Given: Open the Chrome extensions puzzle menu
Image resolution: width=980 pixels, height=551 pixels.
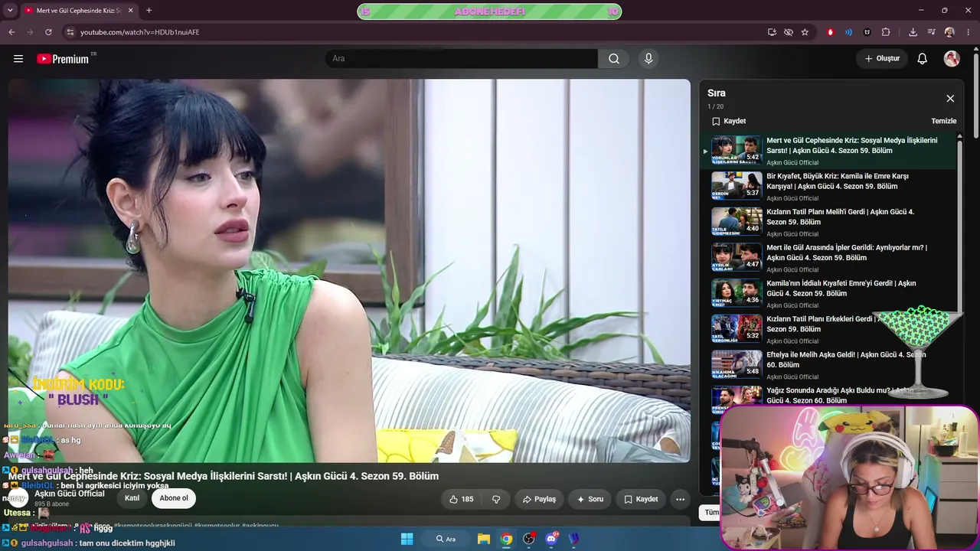Looking at the screenshot, I should pos(886,32).
